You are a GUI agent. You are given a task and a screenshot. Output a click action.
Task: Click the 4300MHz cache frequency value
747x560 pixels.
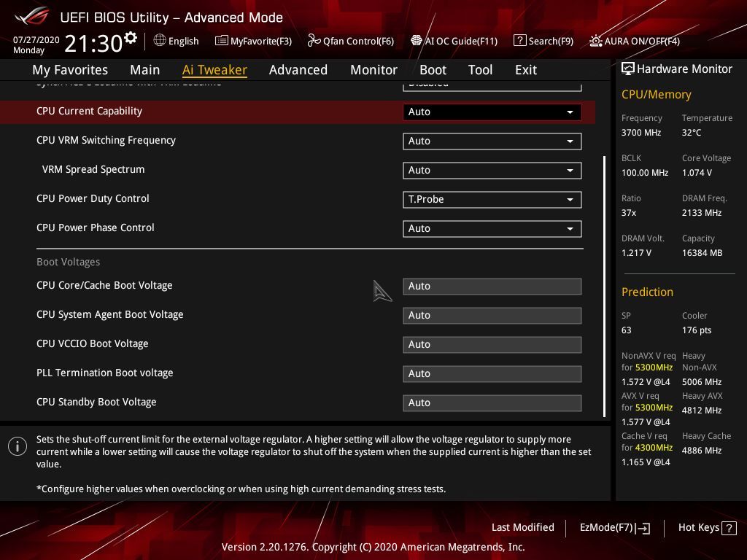(654, 448)
